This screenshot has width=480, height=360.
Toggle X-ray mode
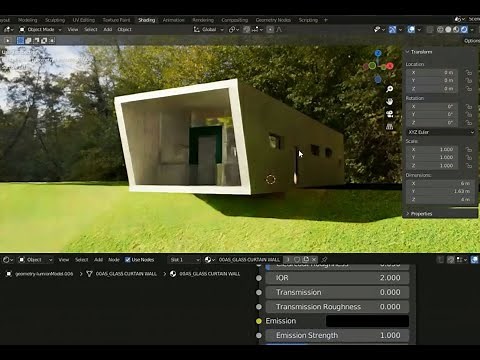pos(430,30)
